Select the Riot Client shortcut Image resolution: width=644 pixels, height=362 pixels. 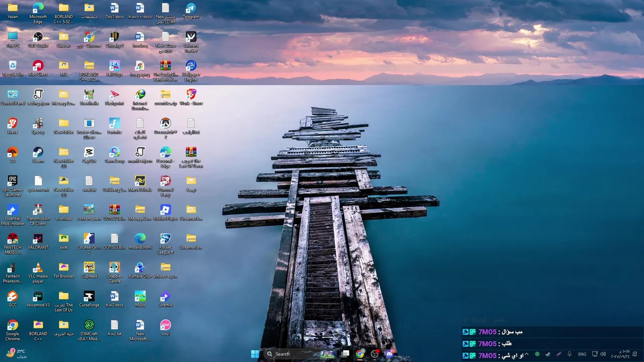click(x=38, y=68)
